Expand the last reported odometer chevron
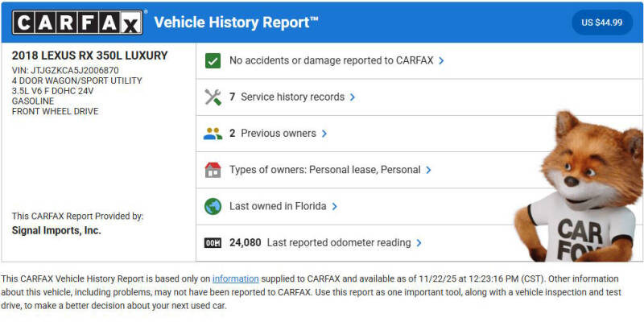This screenshot has height=326, width=644. pos(419,242)
